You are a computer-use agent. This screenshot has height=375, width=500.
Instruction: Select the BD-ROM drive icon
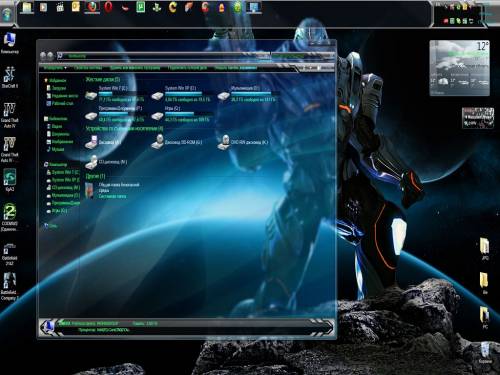coord(177,142)
